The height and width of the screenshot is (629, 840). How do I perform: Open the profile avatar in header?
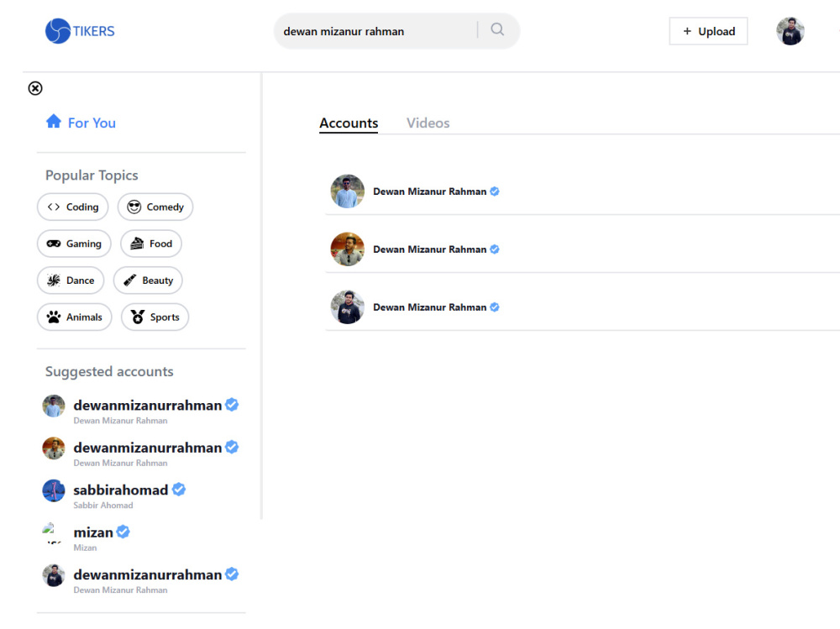click(x=790, y=31)
